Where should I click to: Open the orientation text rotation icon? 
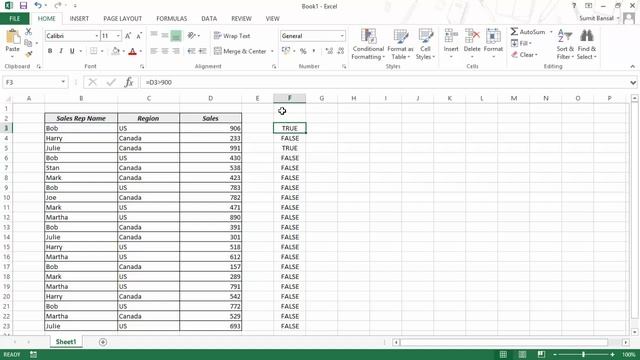[192, 36]
